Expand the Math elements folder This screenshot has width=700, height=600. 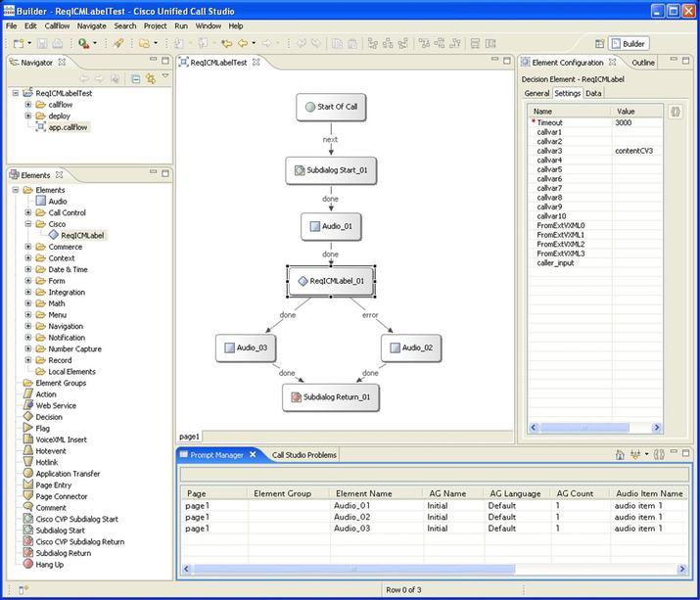click(x=28, y=303)
